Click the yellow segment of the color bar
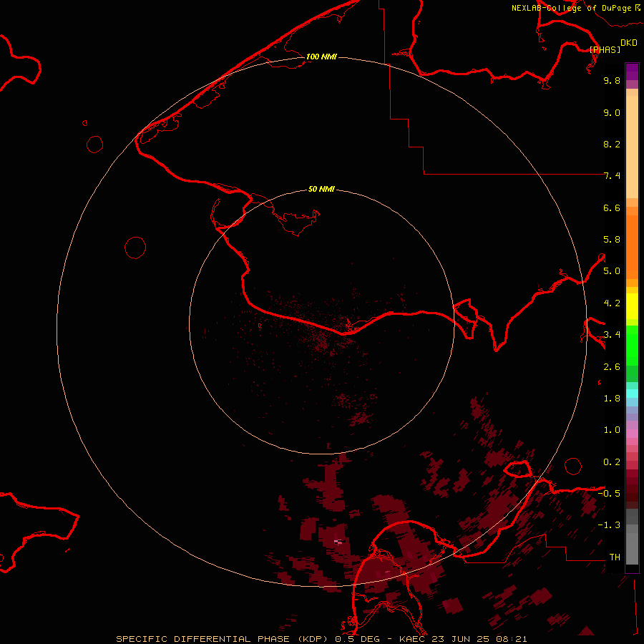This screenshot has height=644, width=644. point(632,306)
